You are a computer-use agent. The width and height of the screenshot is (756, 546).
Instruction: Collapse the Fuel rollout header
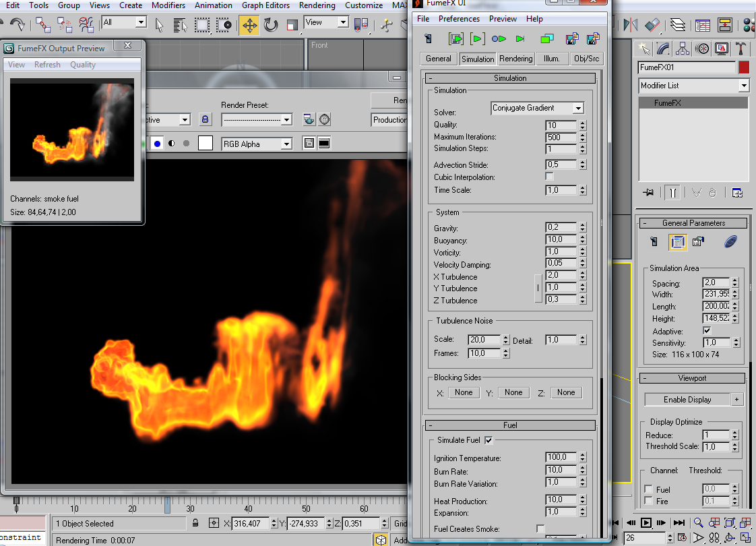[509, 425]
